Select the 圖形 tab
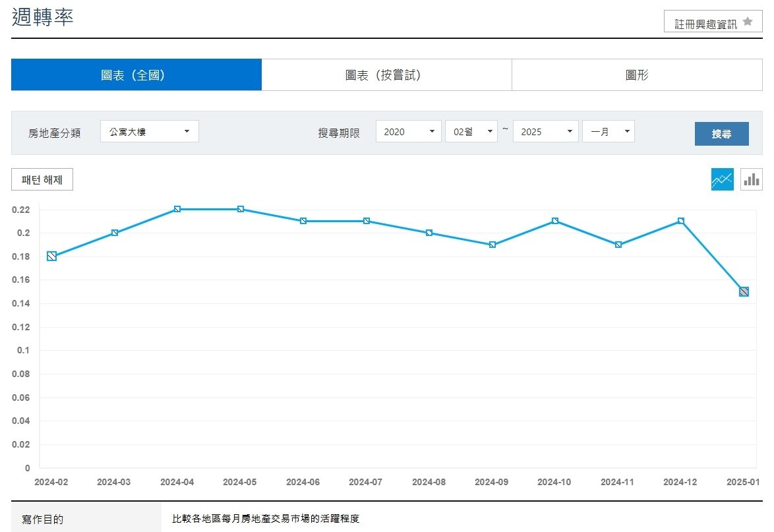Viewport: 774px width, 532px height. point(636,74)
